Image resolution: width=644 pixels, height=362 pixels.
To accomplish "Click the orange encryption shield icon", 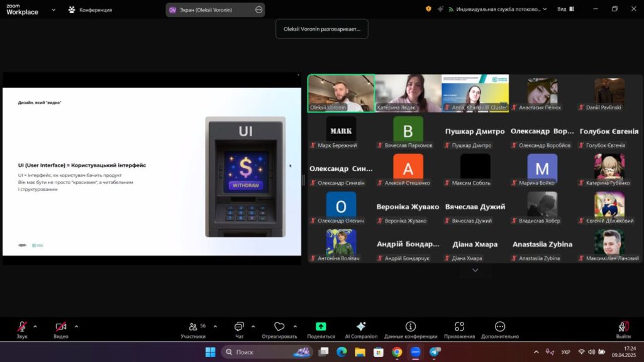I will [428, 9].
